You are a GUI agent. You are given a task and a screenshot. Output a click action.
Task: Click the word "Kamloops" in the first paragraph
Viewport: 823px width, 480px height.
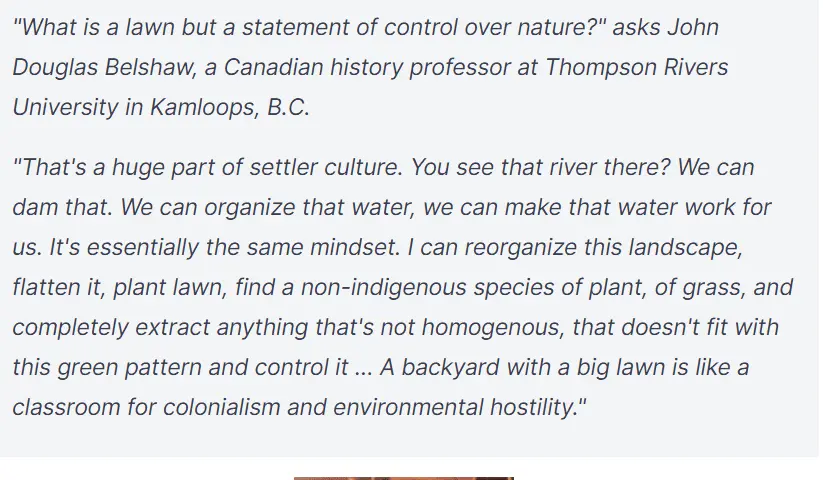[x=202, y=107]
